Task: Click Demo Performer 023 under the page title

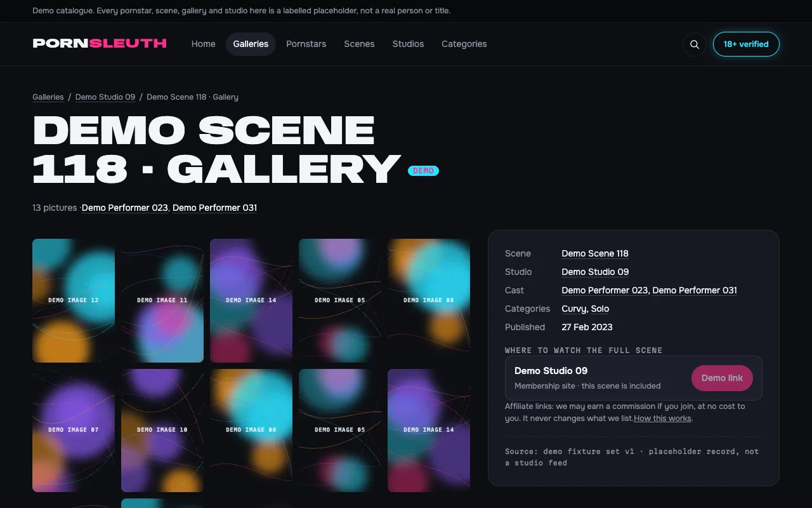Action: pos(125,208)
